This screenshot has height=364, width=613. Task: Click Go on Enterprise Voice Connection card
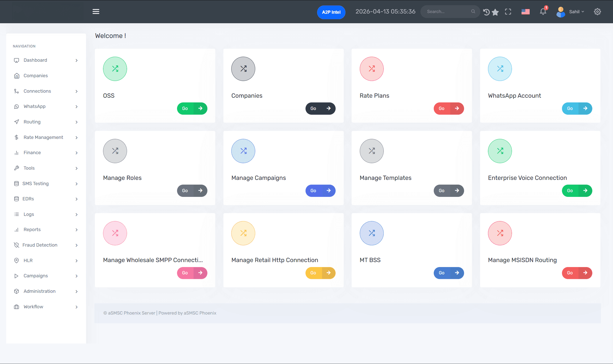coord(577,191)
